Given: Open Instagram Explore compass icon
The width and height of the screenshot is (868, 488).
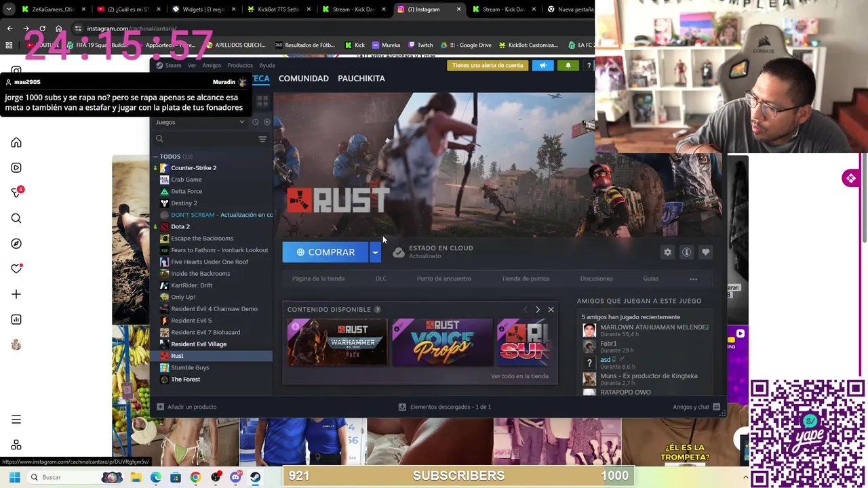Looking at the screenshot, I should 16,243.
